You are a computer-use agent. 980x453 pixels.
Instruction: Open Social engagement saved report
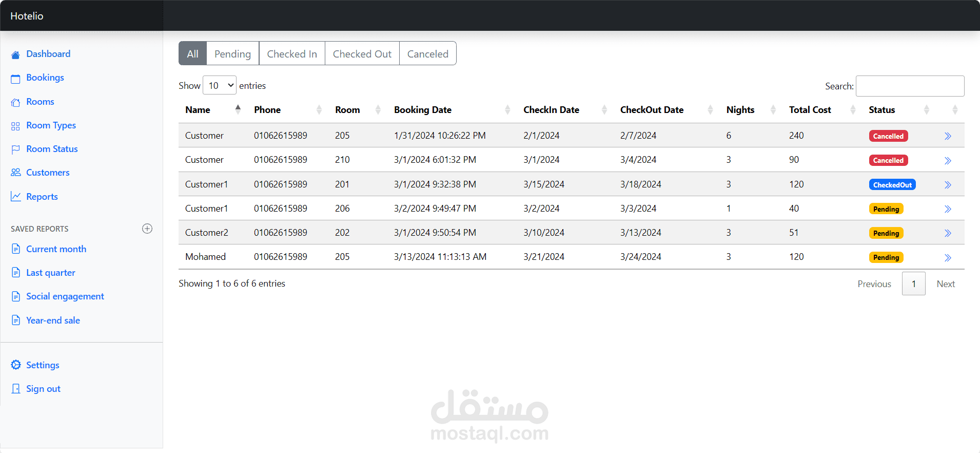65,296
